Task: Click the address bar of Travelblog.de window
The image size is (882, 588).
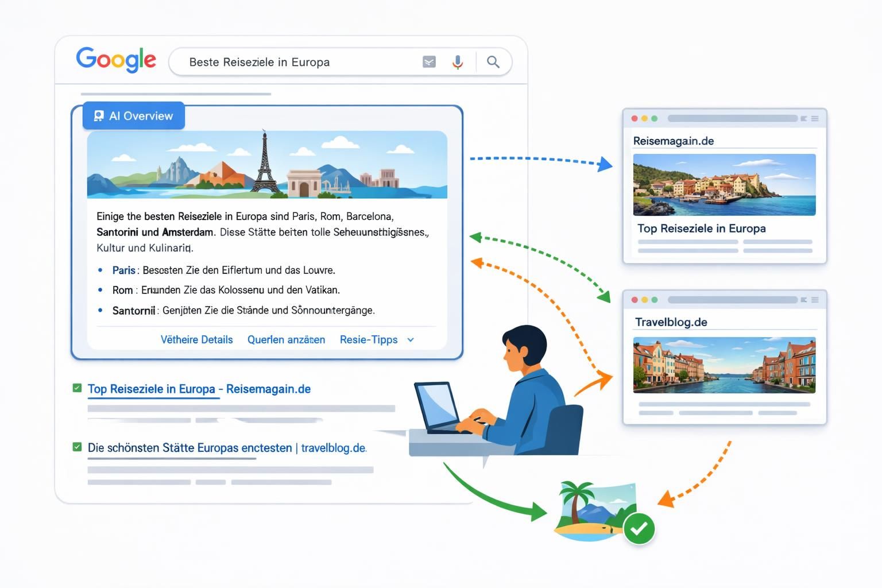Action: click(733, 300)
